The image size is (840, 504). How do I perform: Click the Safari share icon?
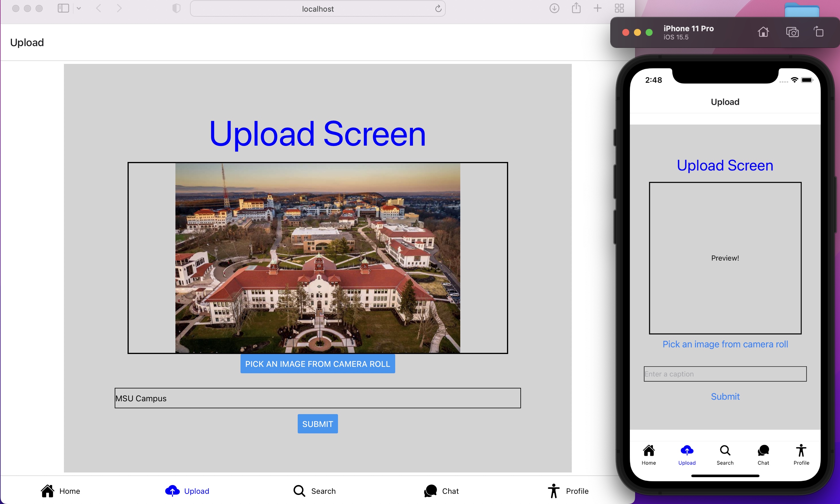tap(576, 8)
